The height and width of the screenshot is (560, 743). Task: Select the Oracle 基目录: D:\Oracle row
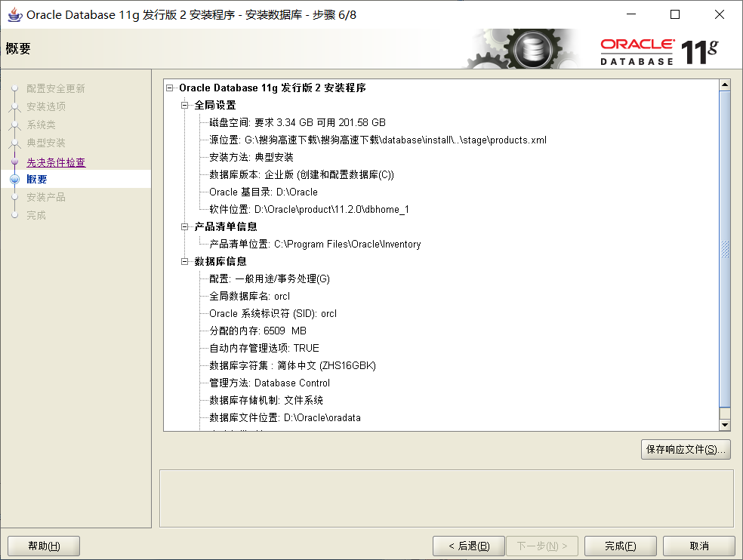(264, 192)
